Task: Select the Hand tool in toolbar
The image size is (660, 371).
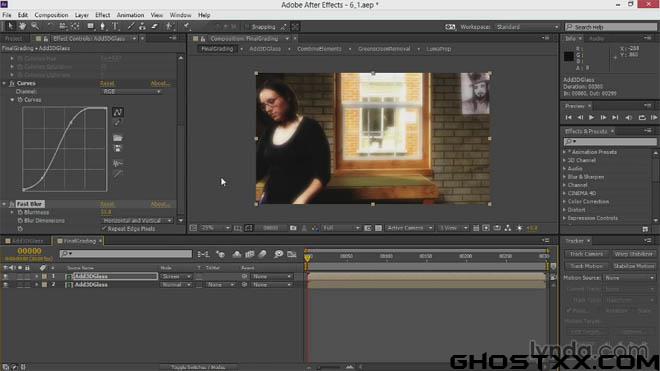Action: click(22, 27)
